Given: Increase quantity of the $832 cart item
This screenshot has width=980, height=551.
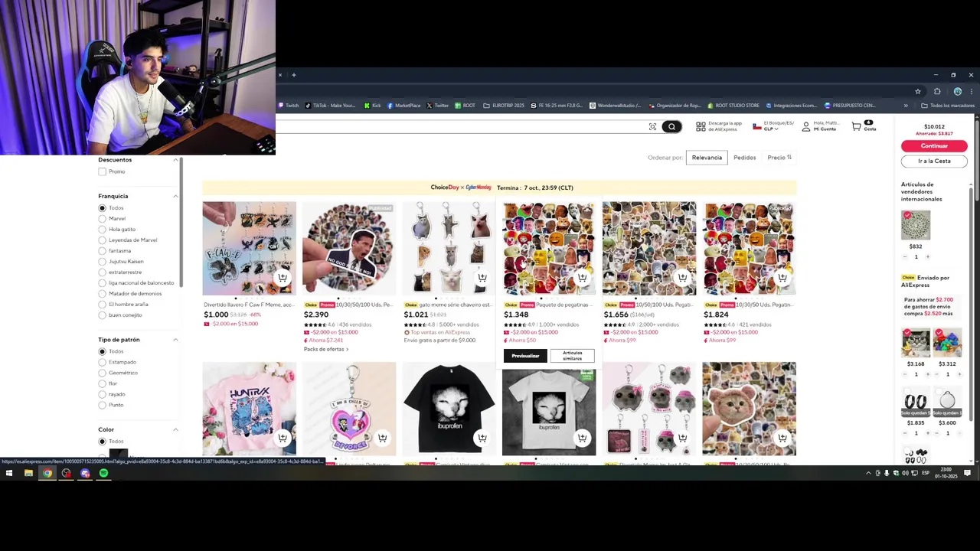Looking at the screenshot, I should [x=929, y=257].
